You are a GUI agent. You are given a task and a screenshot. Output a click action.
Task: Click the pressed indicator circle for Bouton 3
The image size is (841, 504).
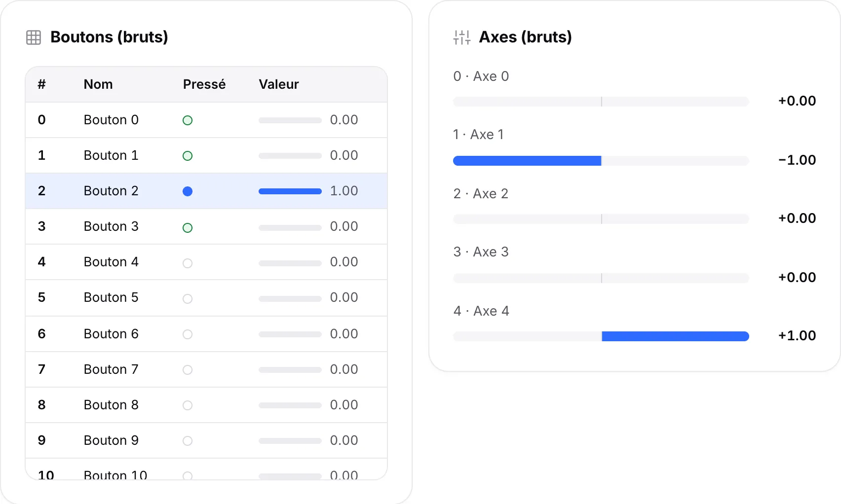(188, 228)
